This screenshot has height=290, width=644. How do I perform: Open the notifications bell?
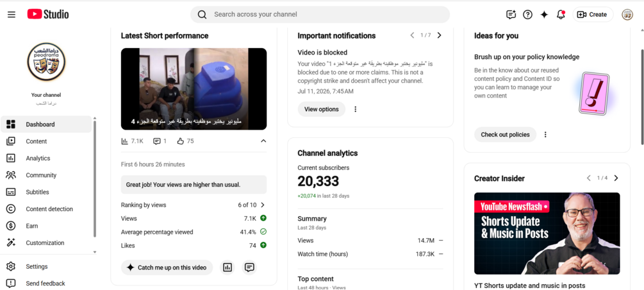[x=561, y=14]
